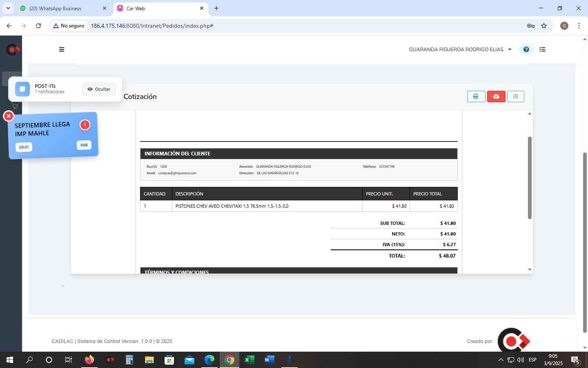
Task: Show hidden system tray icons
Action: 501,360
